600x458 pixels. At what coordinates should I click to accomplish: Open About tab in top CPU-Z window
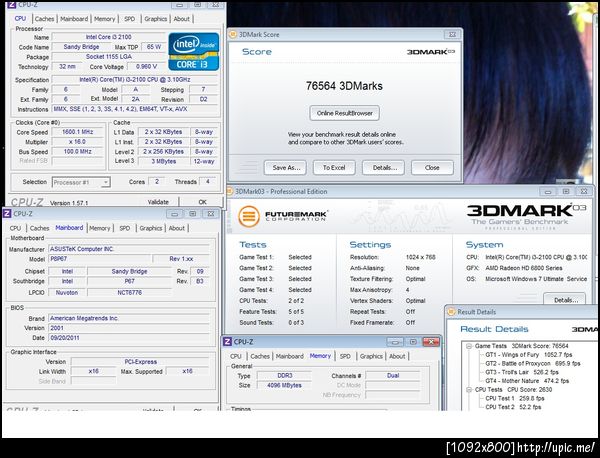(x=181, y=19)
